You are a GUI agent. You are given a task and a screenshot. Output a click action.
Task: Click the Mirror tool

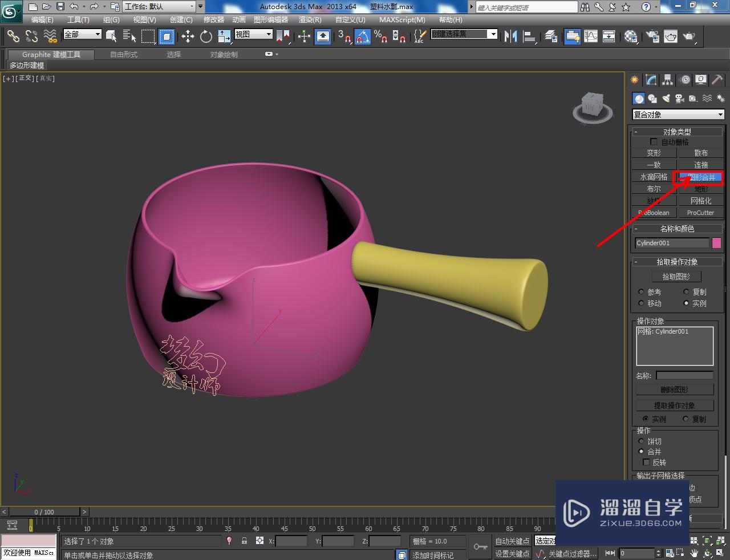coord(510,36)
